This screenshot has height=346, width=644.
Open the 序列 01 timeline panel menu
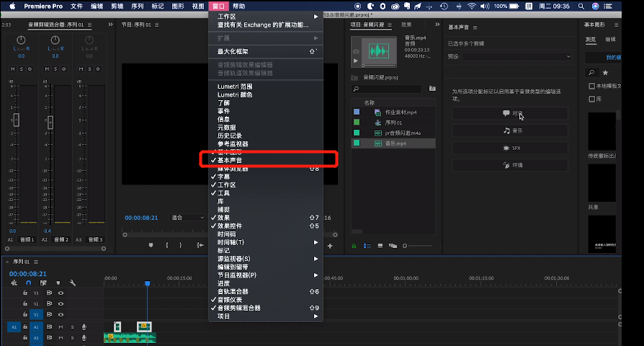(x=36, y=262)
